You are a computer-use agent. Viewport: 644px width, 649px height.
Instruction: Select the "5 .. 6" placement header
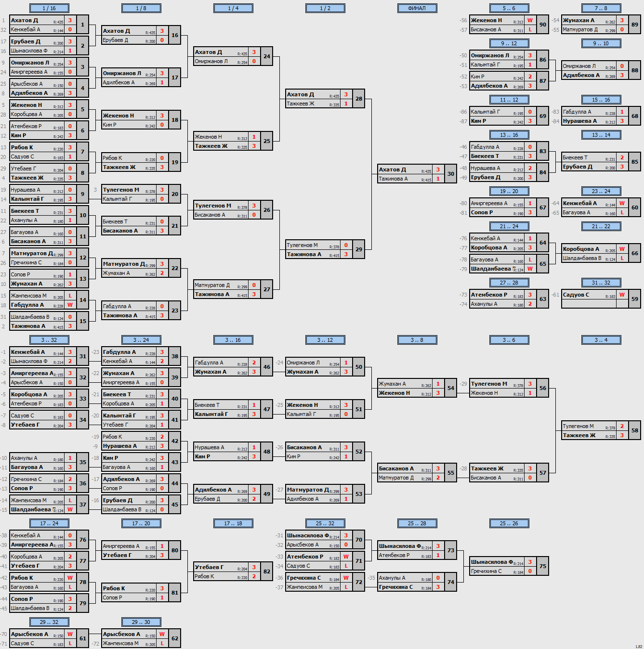click(509, 8)
